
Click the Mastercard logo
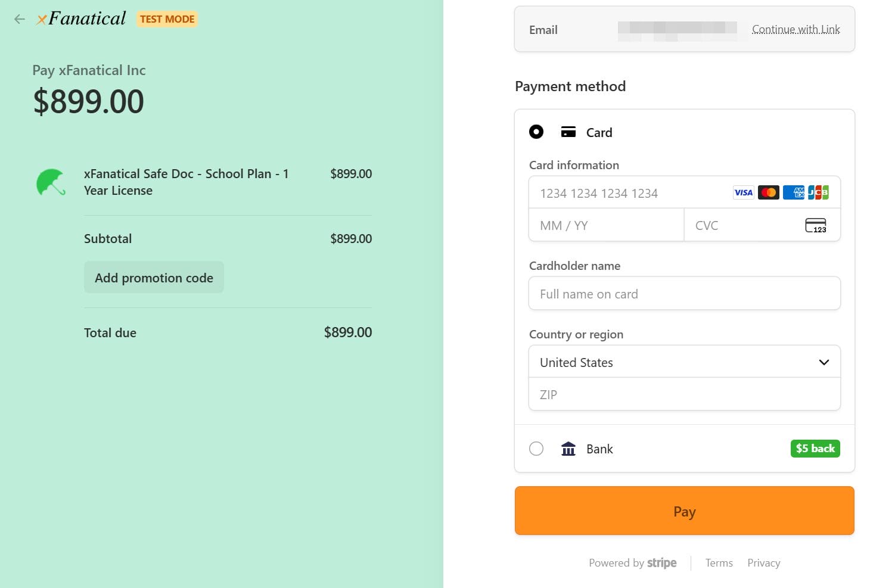(768, 192)
